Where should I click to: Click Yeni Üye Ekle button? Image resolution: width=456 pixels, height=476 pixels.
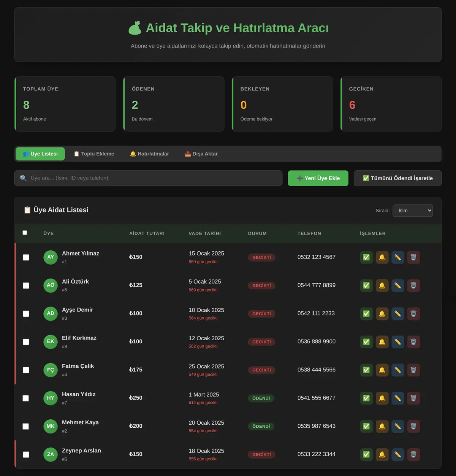(x=318, y=178)
